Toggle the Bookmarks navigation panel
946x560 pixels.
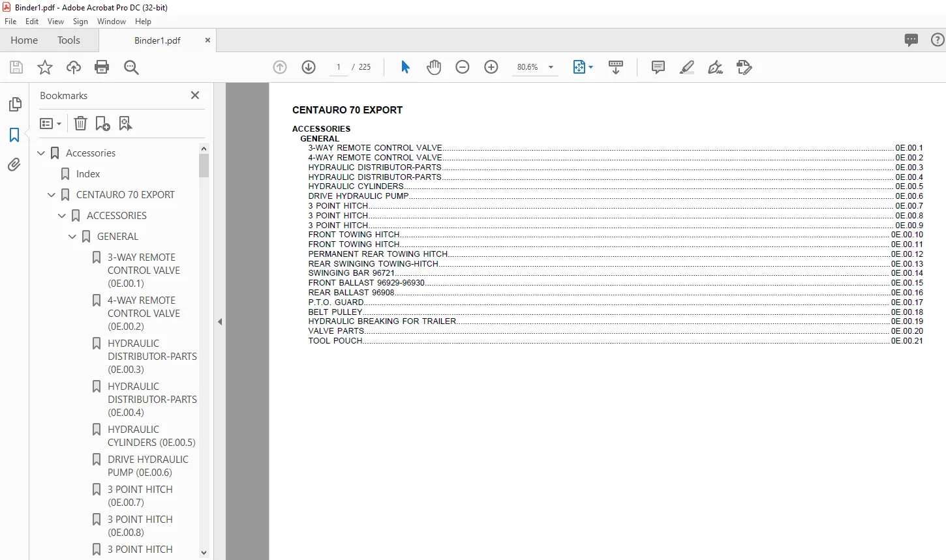(14, 135)
